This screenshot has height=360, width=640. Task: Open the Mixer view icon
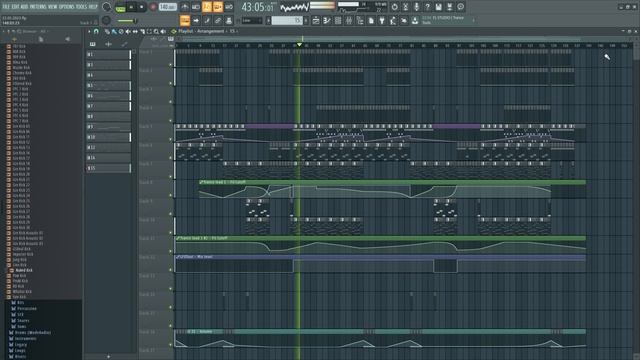point(349,20)
